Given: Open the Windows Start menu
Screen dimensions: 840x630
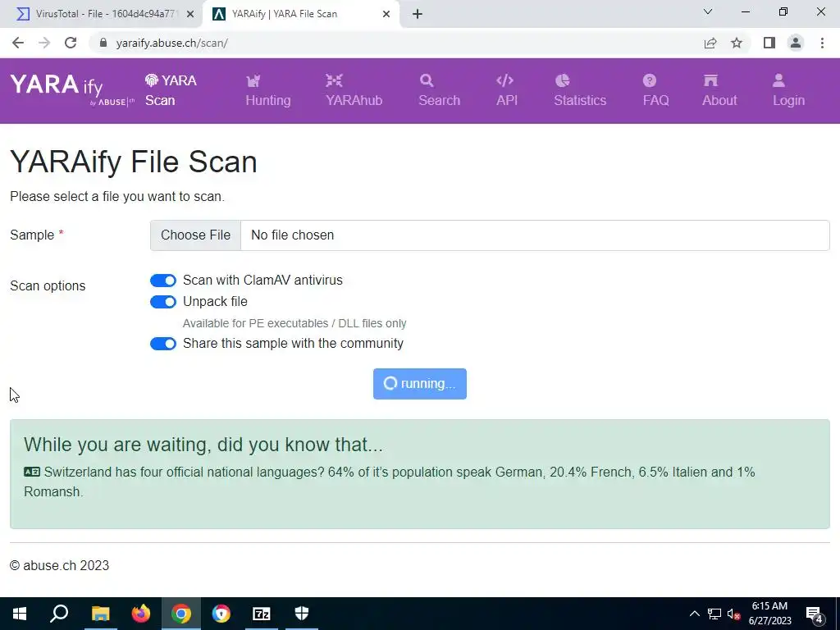Looking at the screenshot, I should pyautogui.click(x=20, y=614).
